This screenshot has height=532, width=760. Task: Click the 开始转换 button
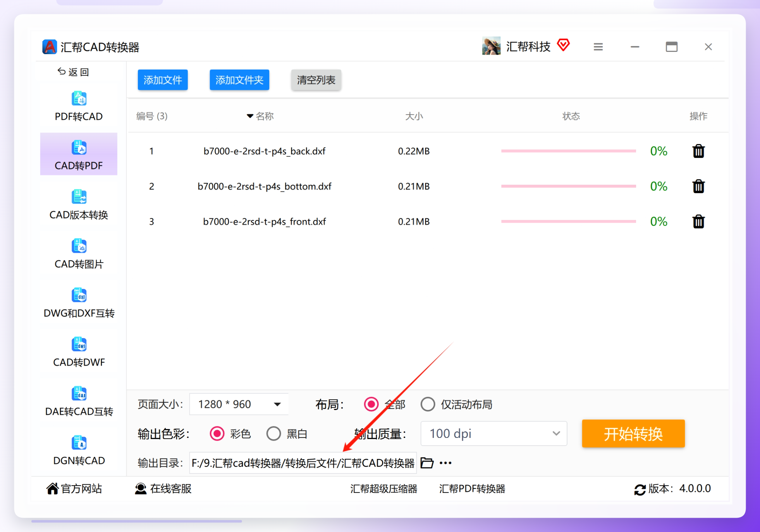click(x=633, y=434)
